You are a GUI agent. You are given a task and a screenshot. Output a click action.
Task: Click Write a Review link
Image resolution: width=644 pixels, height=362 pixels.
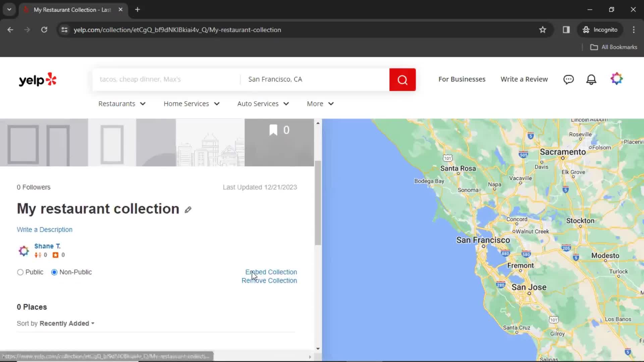tap(524, 79)
